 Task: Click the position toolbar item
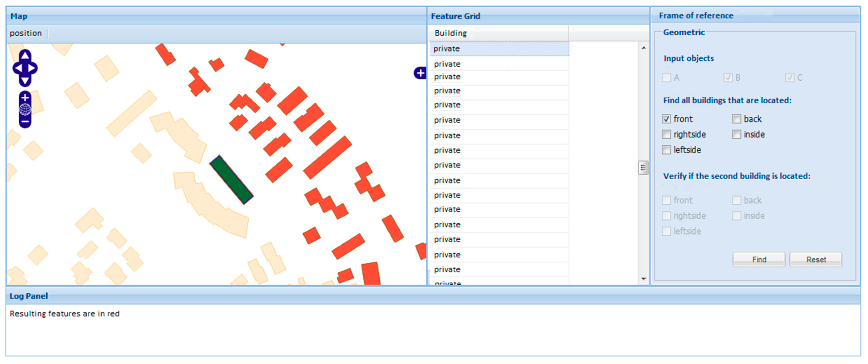pyautogui.click(x=26, y=33)
